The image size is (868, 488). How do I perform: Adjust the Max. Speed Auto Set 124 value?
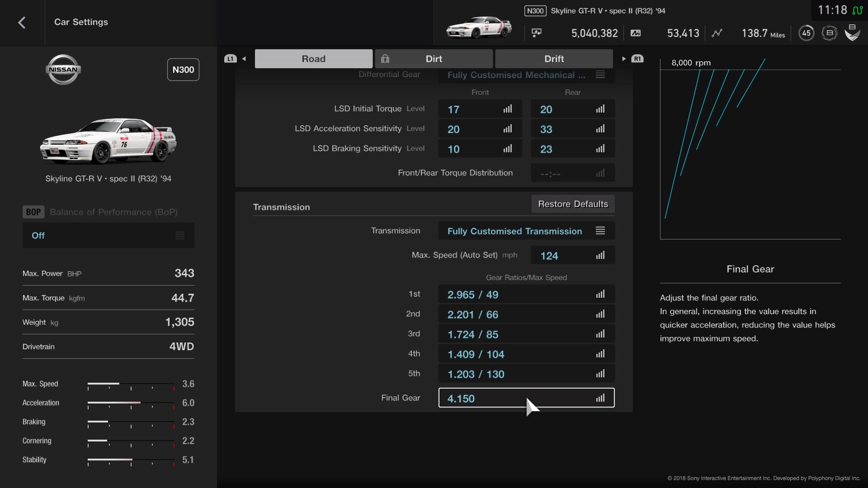tap(573, 255)
